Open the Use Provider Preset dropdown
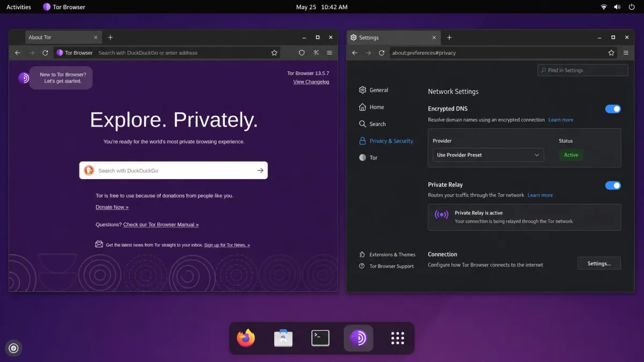Image resolution: width=644 pixels, height=362 pixels. pos(488,155)
